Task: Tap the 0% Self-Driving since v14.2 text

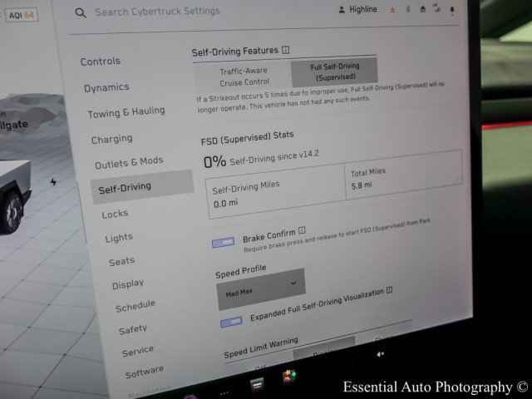Action: [261, 159]
